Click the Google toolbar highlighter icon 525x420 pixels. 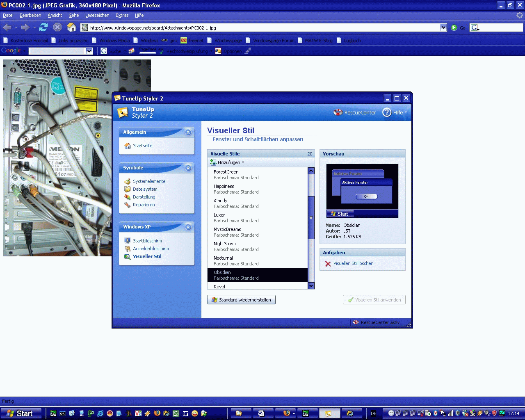click(x=248, y=51)
